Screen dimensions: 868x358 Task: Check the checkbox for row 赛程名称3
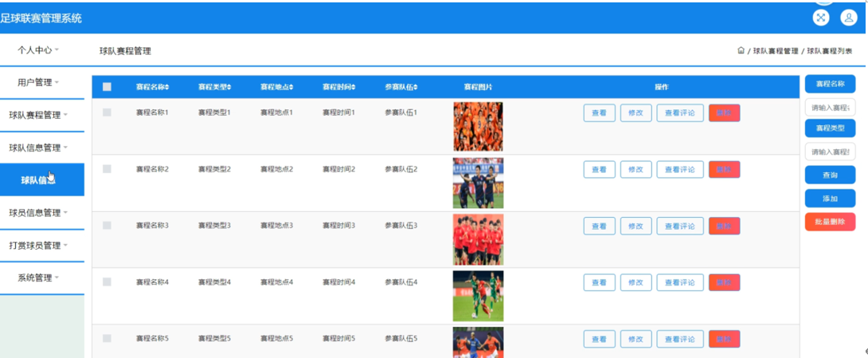[107, 226]
